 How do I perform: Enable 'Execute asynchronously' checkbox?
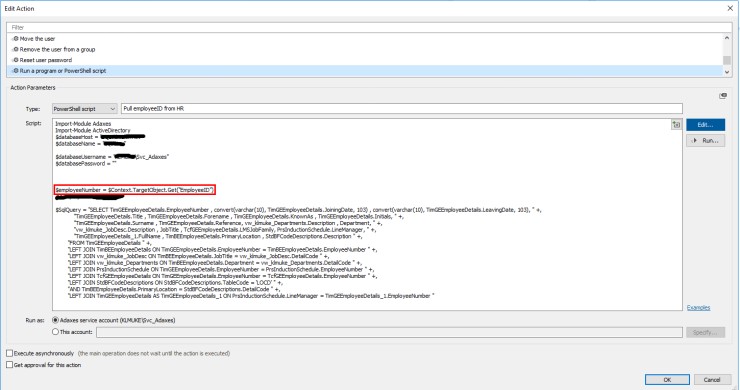tap(9, 353)
